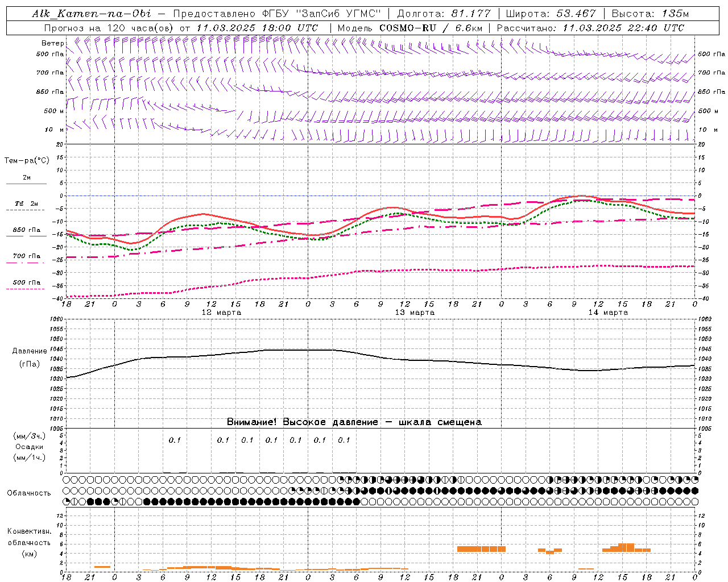Click the forecast line Прогноз на 120 часа(ов)
This screenshot has width=728, height=582.
click(110, 28)
